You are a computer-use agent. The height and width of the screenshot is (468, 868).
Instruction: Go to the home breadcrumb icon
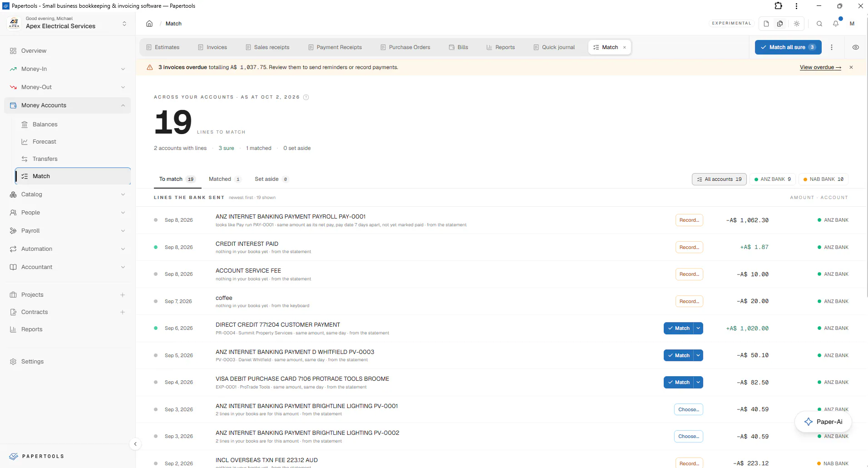(149, 24)
